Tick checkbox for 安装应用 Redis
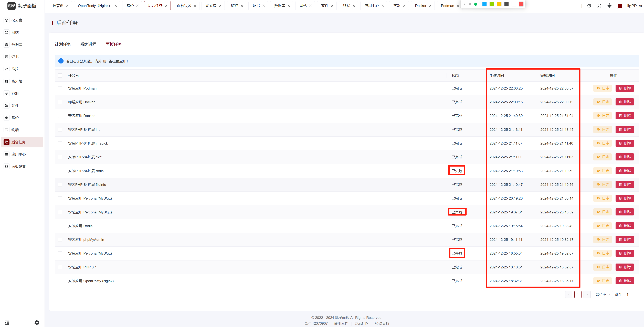The image size is (644, 327). [60, 226]
